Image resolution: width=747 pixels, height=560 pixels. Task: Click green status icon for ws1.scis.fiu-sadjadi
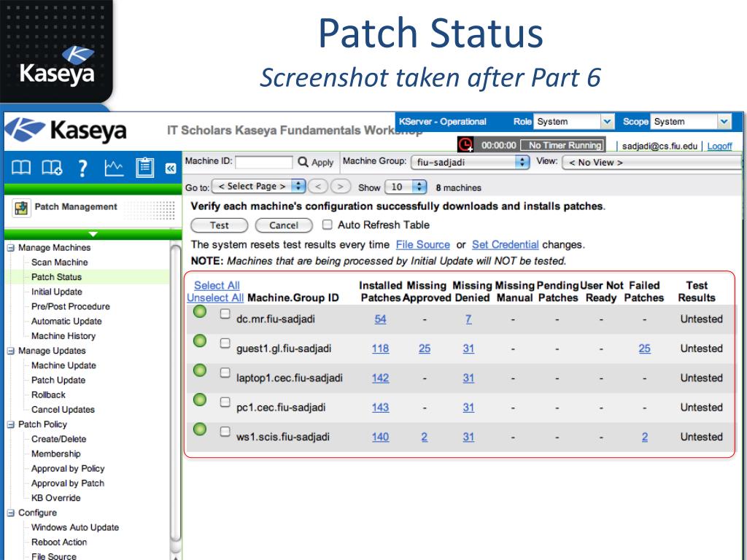tap(200, 429)
